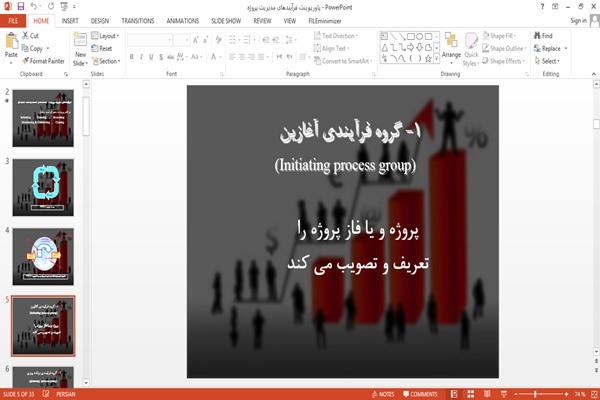Reset the slide layout with Reset
Viewport: 600px width, 400px height.
(x=102, y=48)
